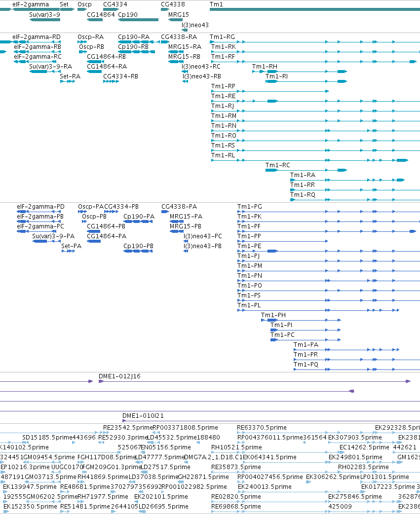Click EST label EK240013.5prime
The width and height of the screenshot is (420, 514).
(x=265, y=486)
